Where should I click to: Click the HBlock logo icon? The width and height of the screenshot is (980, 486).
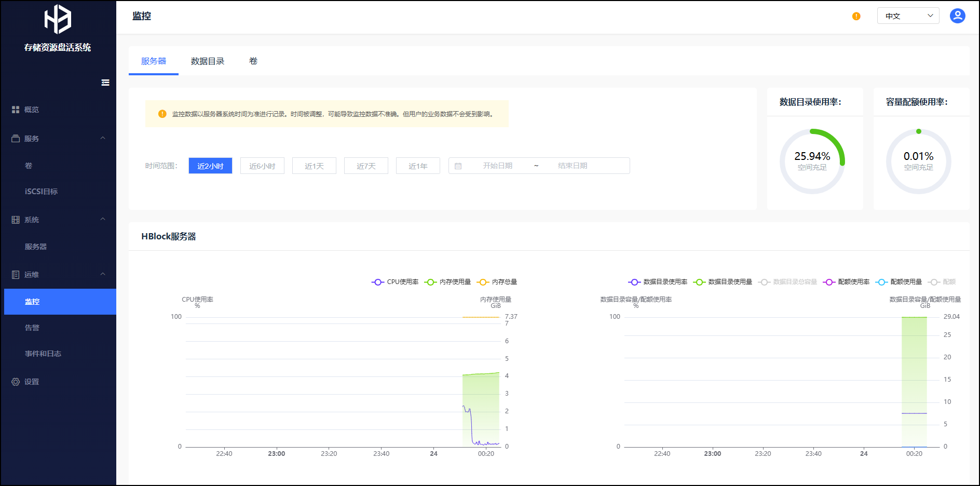[58, 19]
